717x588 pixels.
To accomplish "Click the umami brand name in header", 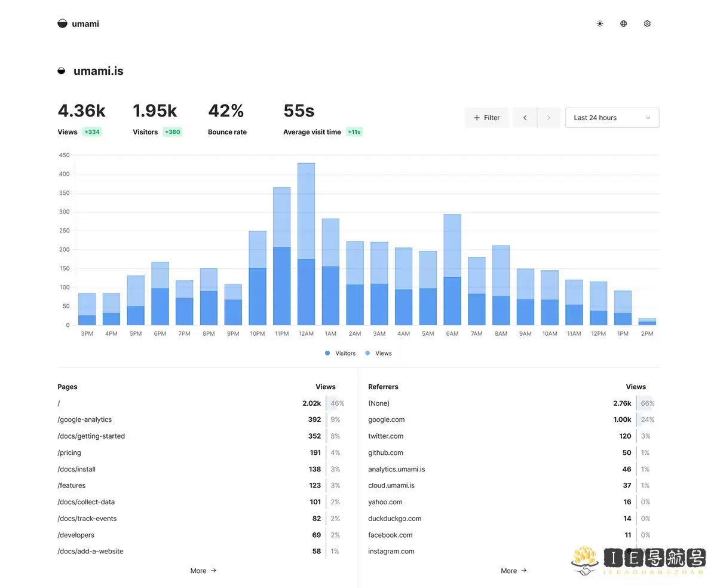I will pos(85,24).
